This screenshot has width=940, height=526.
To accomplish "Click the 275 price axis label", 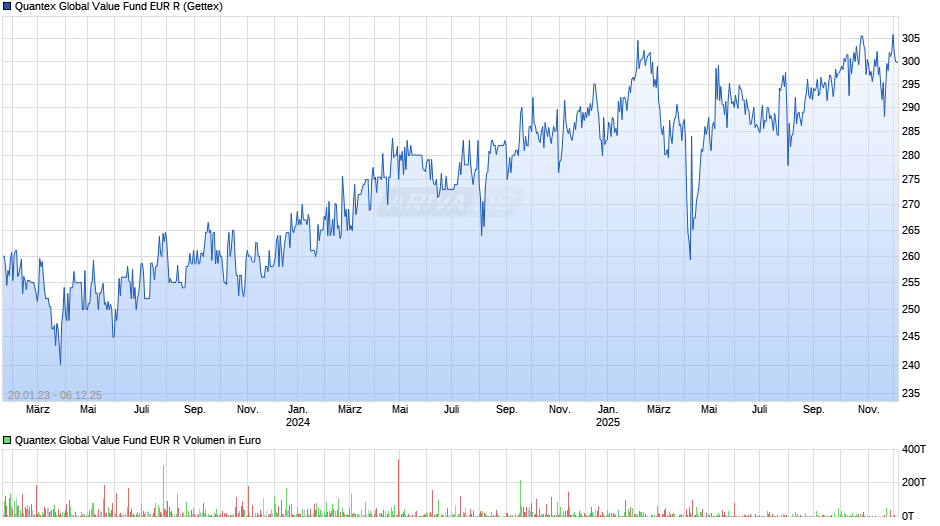I will [x=911, y=179].
